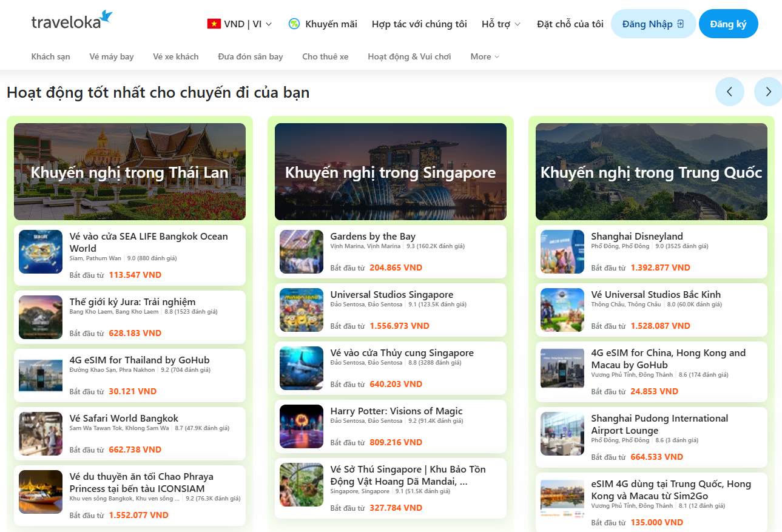View the Shanghai Disneyland activity

[651, 251]
